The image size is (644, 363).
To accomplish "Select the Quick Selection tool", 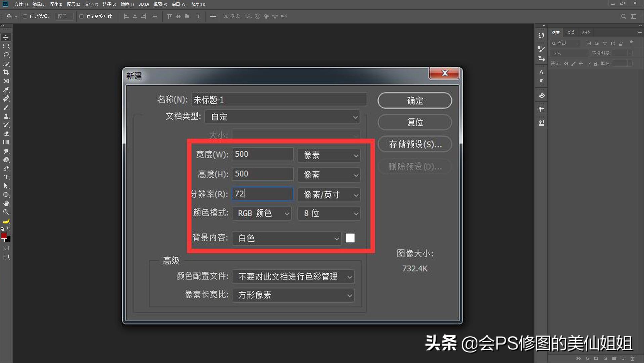I will [6, 64].
